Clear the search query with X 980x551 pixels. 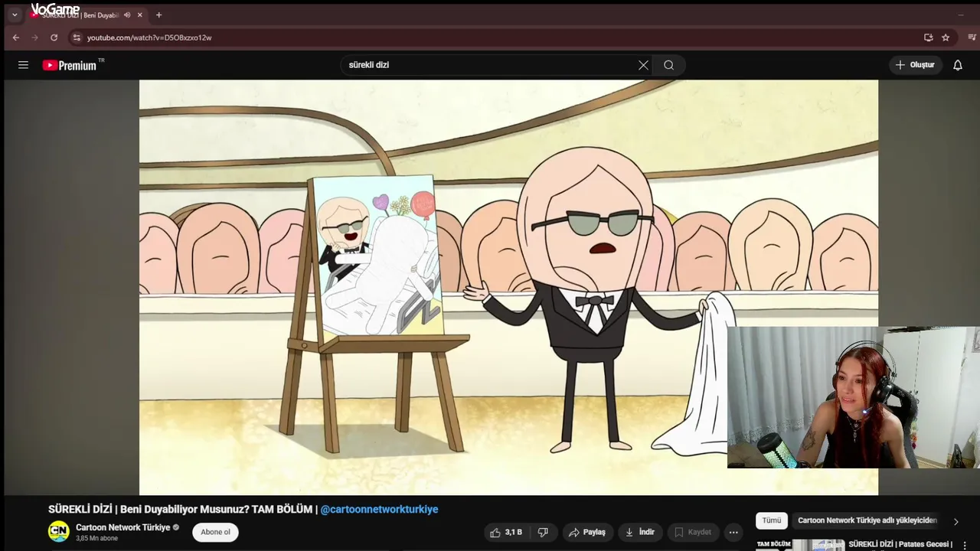coord(643,65)
